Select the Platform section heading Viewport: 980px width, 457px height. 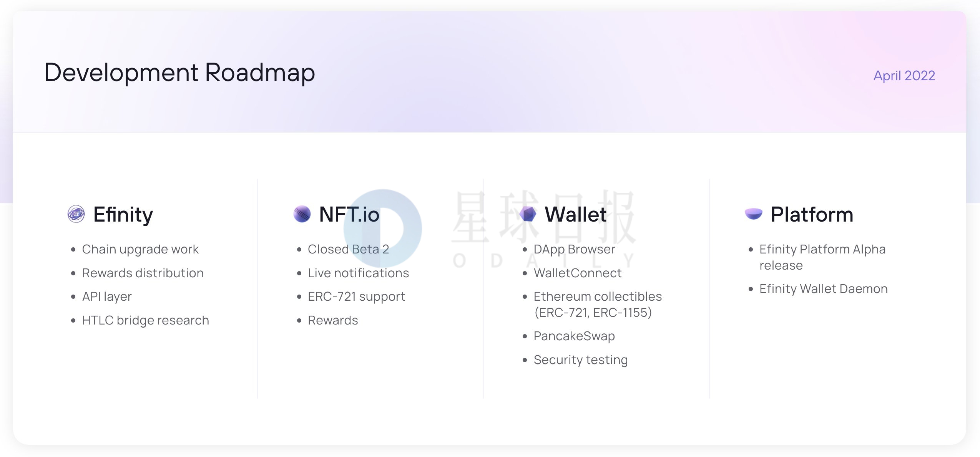pos(812,214)
